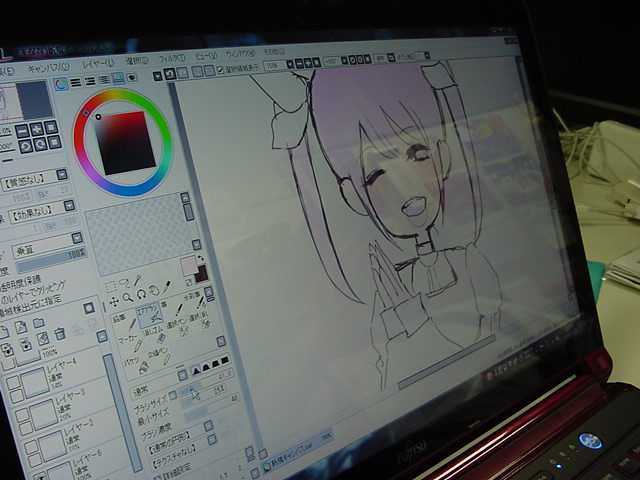
Task: Open the toolbar rotation angle dropdown
Action: pos(344,60)
